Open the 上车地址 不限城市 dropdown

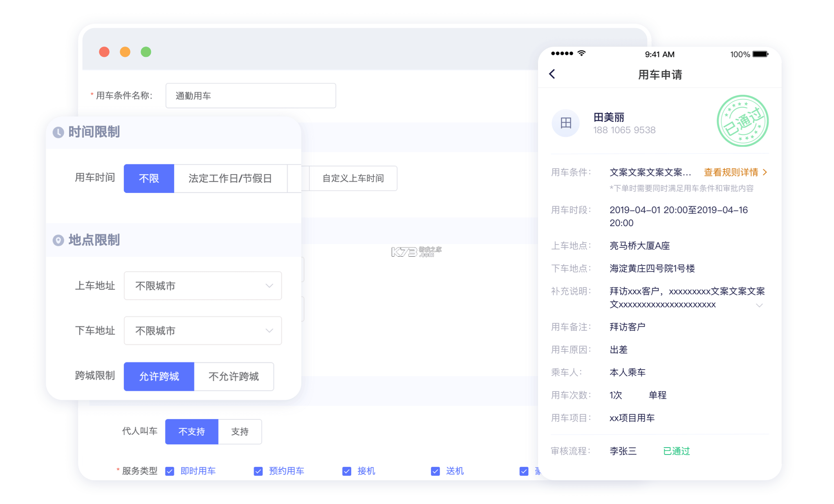(203, 286)
